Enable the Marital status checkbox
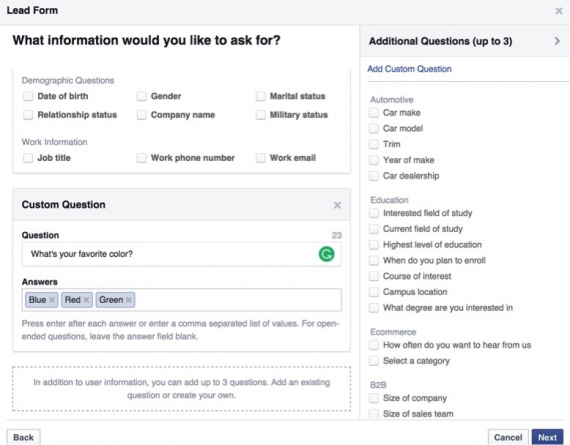Screen dimensions: 570x445 tap(260, 96)
